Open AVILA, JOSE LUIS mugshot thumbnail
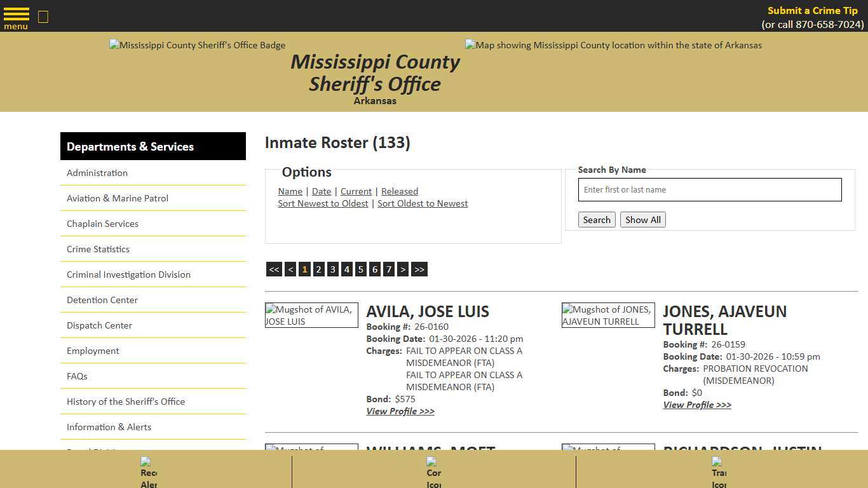 [x=311, y=315]
